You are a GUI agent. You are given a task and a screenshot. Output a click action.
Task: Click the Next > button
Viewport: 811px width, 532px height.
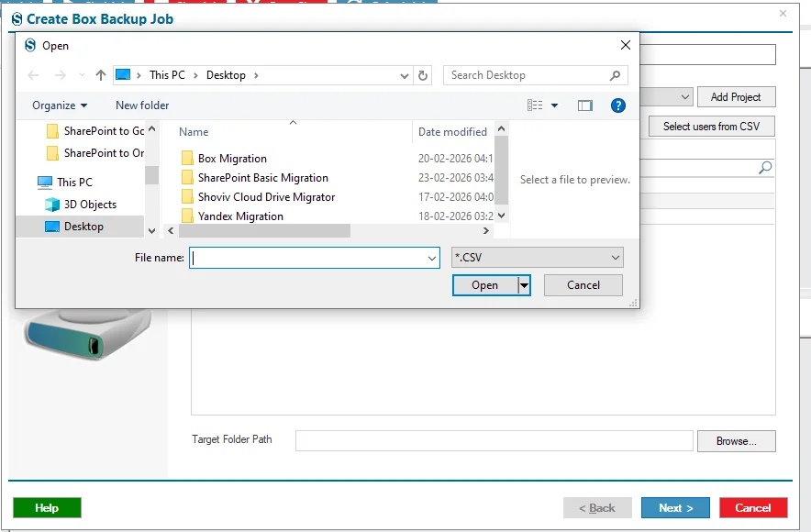[x=675, y=508]
